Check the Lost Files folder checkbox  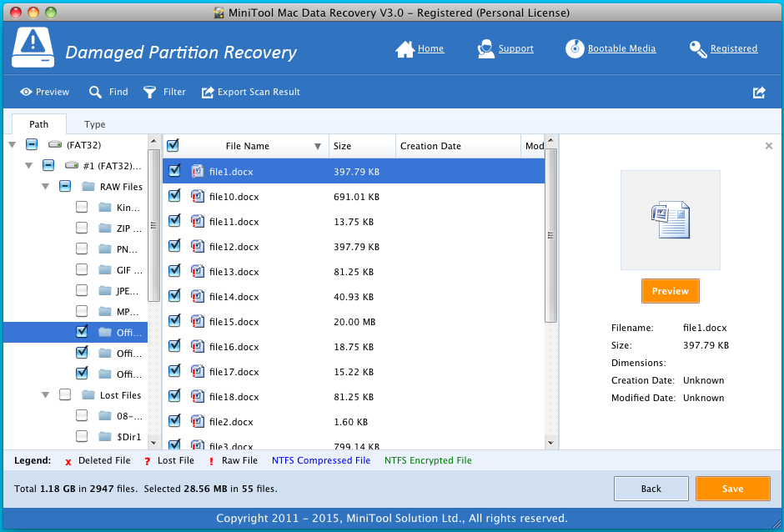pyautogui.click(x=65, y=395)
